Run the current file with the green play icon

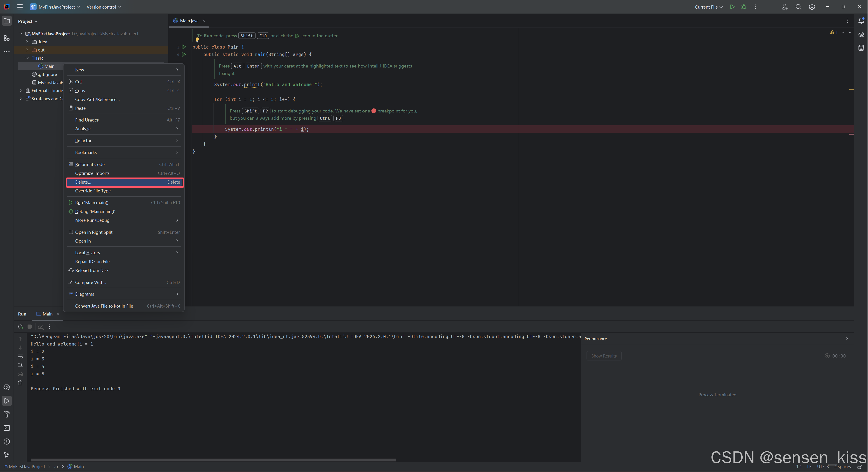tap(732, 7)
